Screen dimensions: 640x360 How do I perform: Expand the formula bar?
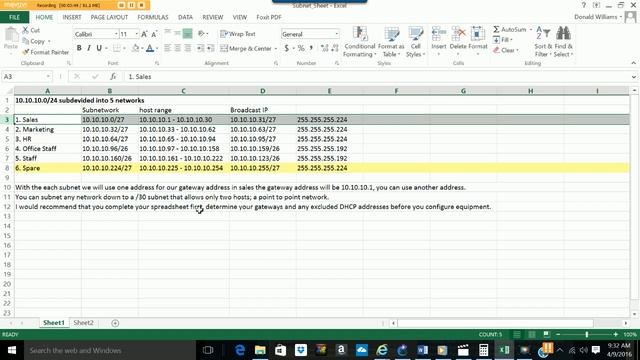633,77
